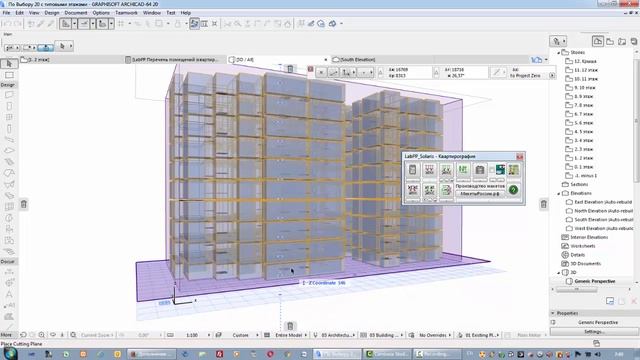The width and height of the screenshot is (640, 360).
Task: Select the Text tool (A) in the toolbox
Action: coord(9,294)
